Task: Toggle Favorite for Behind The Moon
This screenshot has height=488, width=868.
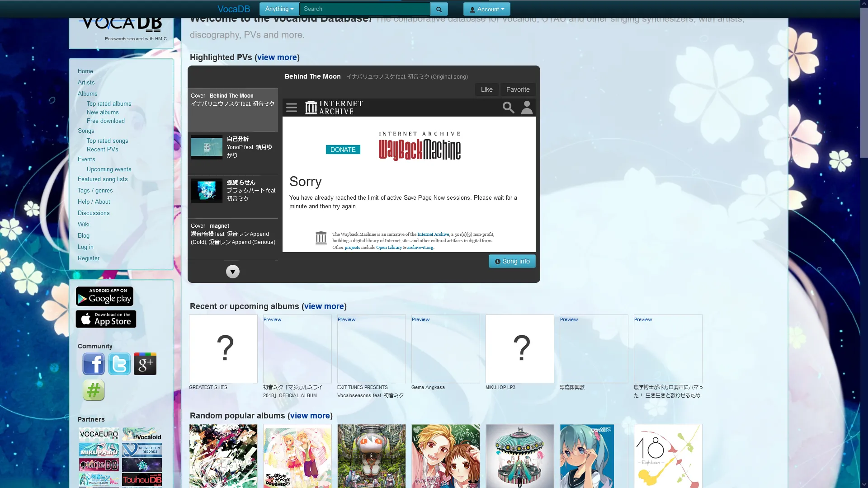Action: pyautogui.click(x=518, y=89)
